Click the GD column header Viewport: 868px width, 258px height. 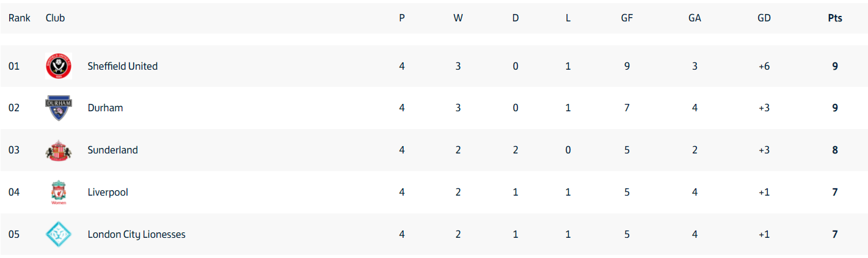point(764,18)
